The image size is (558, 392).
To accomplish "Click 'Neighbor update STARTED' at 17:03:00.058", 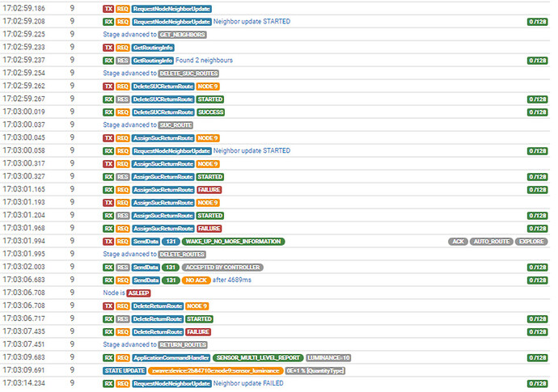I will (x=252, y=151).
